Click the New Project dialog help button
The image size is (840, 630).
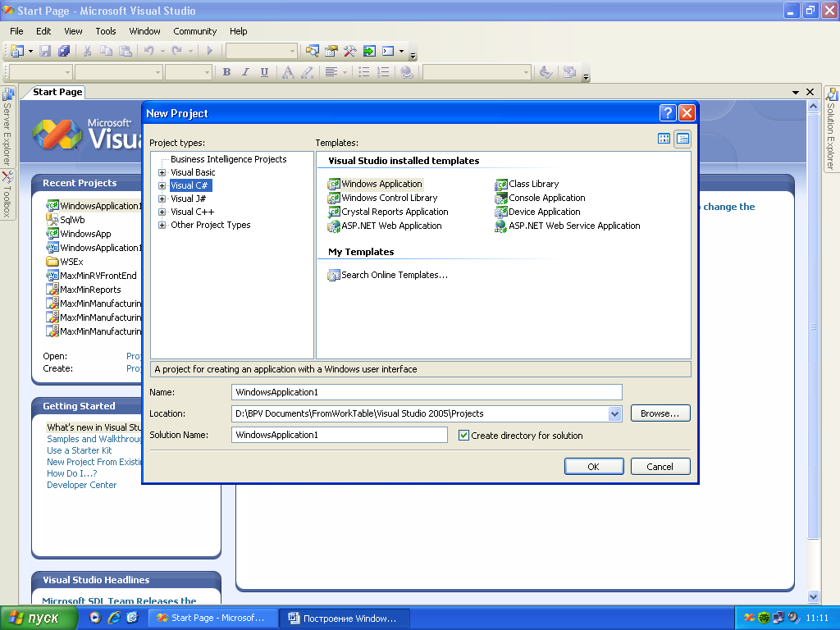click(x=668, y=113)
